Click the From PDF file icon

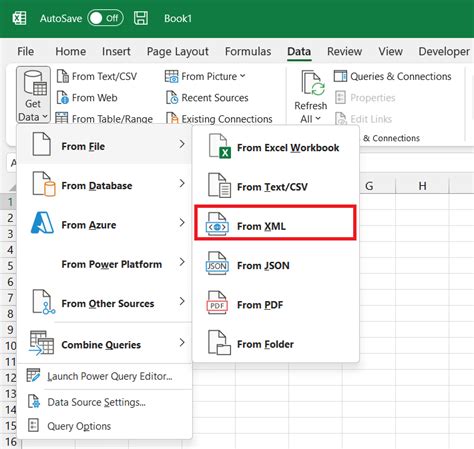pos(217,303)
